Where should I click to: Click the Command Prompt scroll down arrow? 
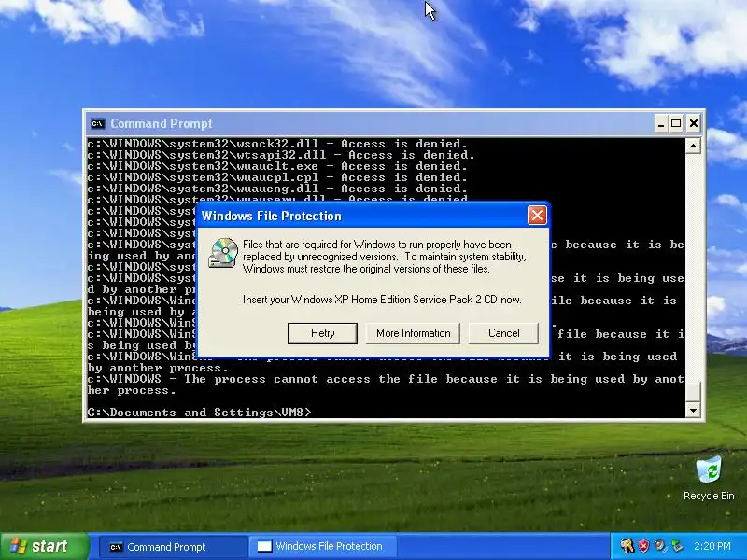pyautogui.click(x=693, y=410)
